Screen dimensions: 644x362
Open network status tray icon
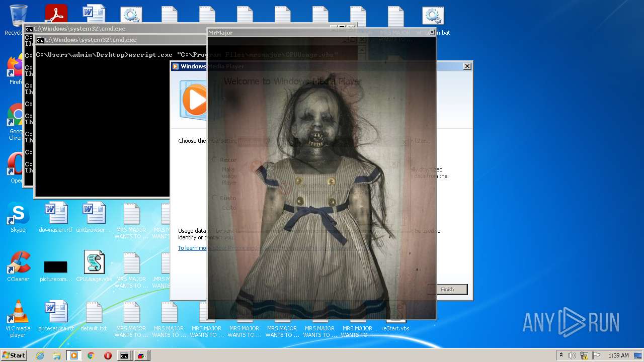pos(584,355)
